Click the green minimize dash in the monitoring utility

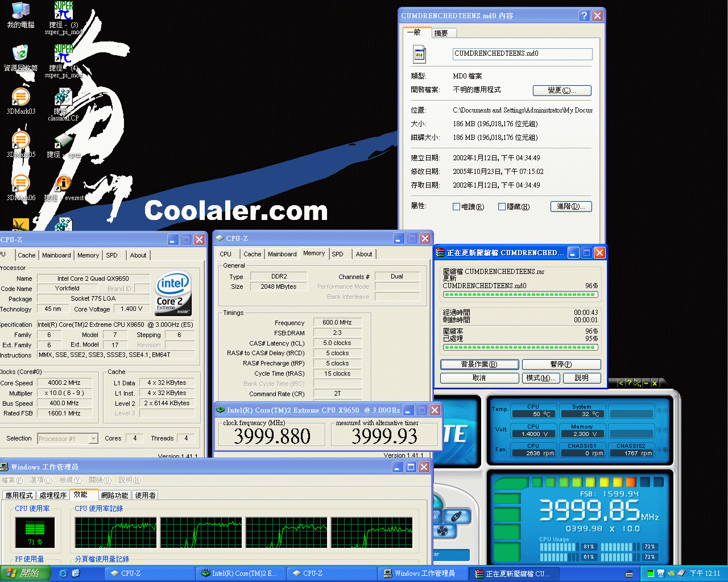[646, 383]
